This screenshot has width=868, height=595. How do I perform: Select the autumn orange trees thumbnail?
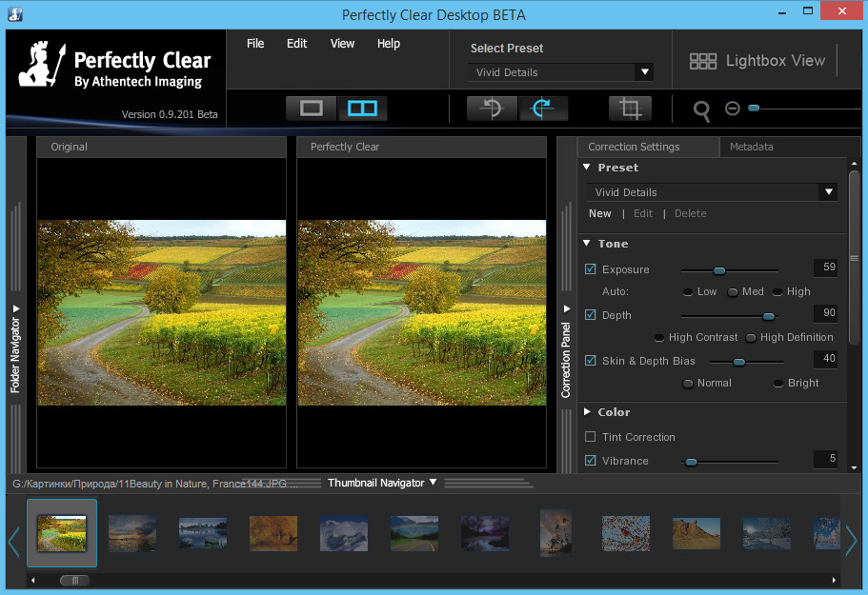tap(273, 534)
